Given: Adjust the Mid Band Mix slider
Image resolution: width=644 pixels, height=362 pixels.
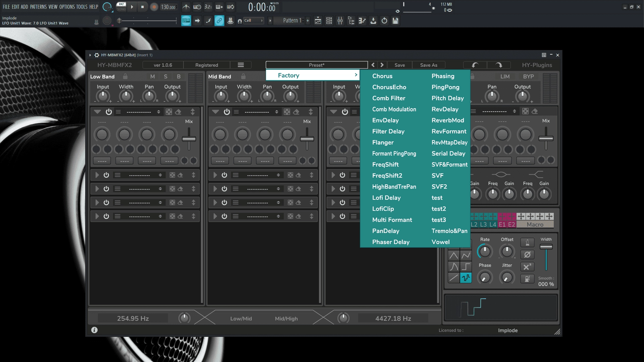Looking at the screenshot, I should click(307, 139).
